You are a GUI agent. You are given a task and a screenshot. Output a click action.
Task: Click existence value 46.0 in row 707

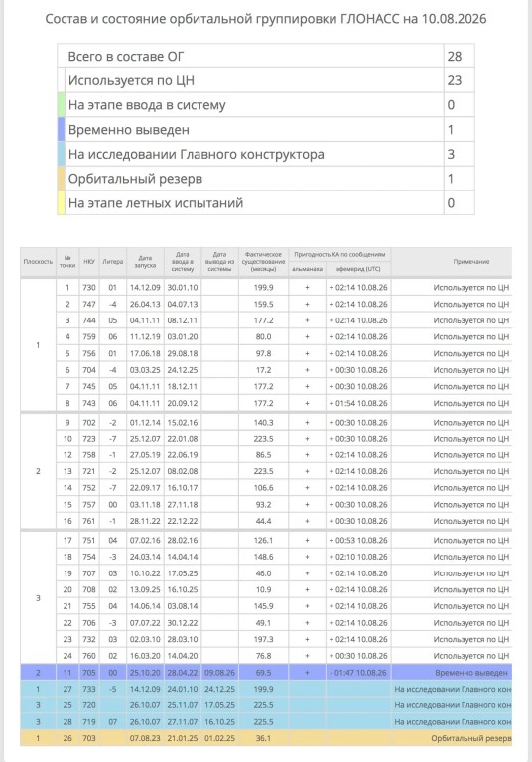(263, 572)
